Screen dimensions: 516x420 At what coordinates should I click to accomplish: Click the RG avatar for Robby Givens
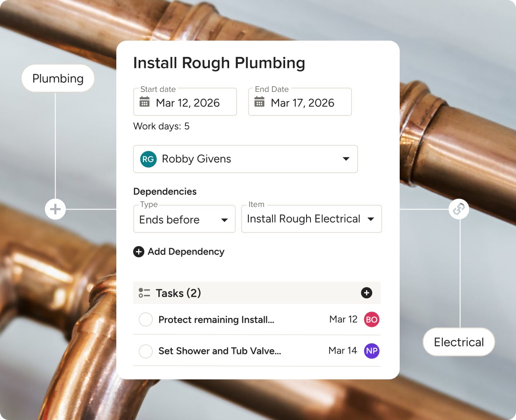(x=148, y=159)
